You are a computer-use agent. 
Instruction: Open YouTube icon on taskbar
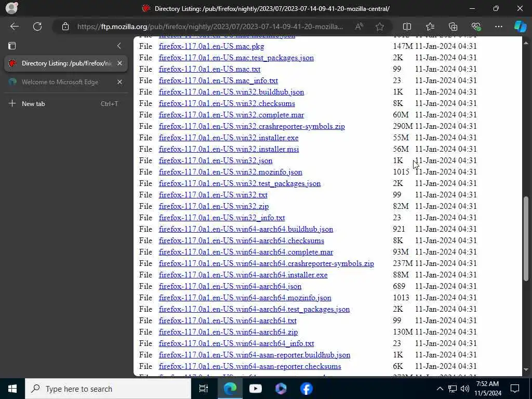click(x=256, y=389)
